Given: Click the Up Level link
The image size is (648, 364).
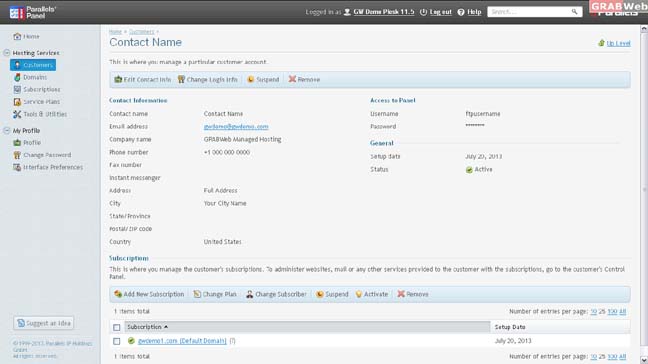Looking at the screenshot, I should click(618, 43).
